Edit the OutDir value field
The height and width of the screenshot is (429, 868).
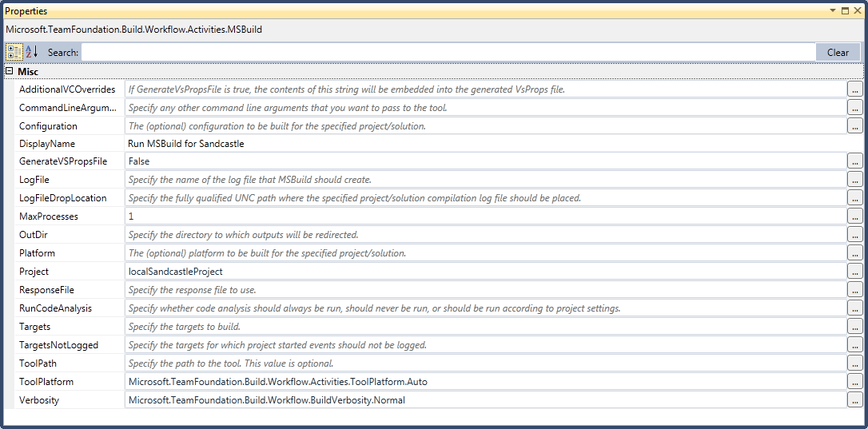485,234
